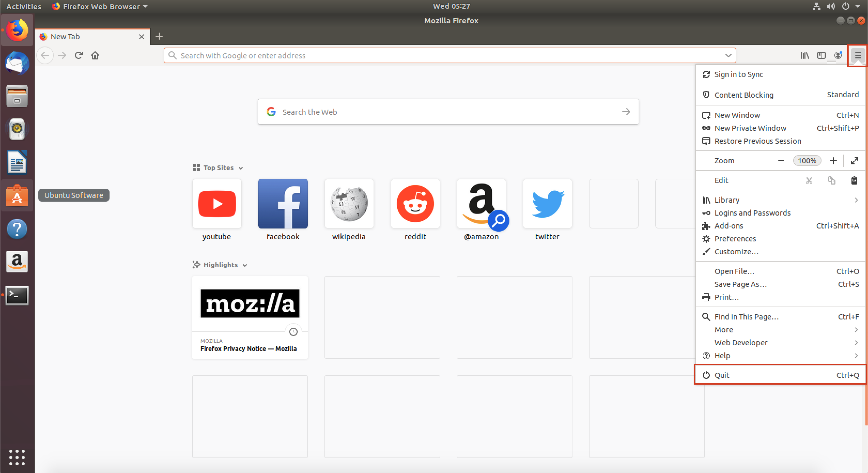Focus the address bar

pos(450,55)
